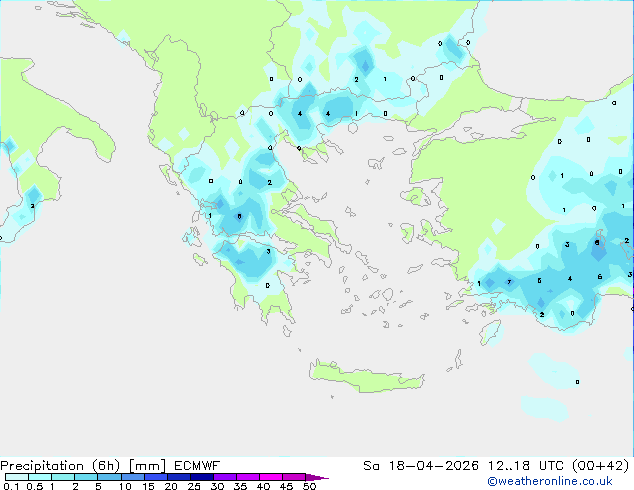This screenshot has height=490, width=634.
Task: Click the 2–5 mm legend color swatch
Action: click(86, 477)
